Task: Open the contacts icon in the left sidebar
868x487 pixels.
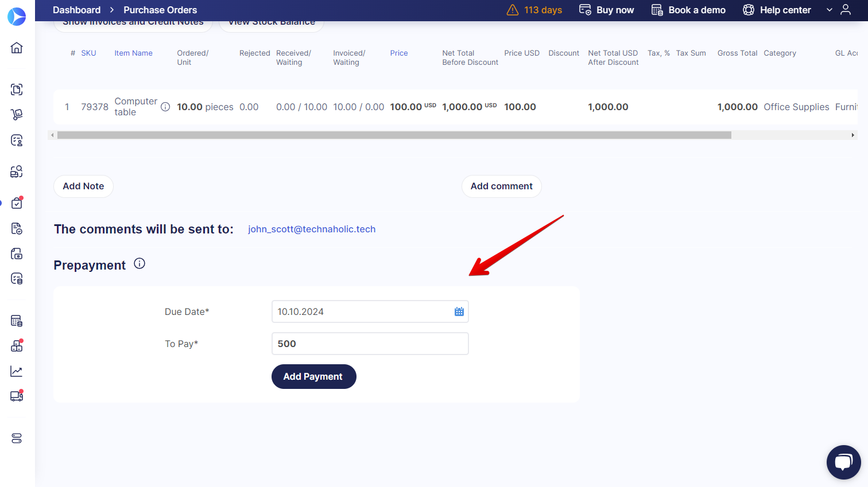Action: pos(17,140)
